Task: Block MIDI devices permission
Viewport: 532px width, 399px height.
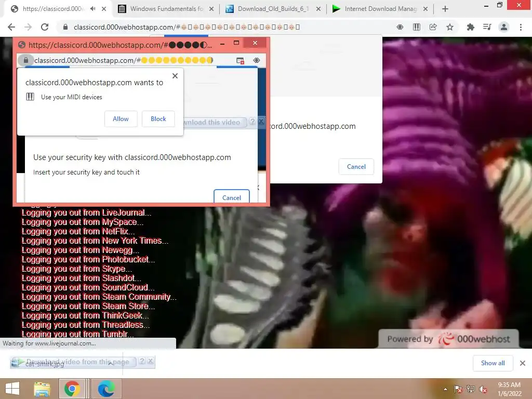Action: click(x=158, y=119)
